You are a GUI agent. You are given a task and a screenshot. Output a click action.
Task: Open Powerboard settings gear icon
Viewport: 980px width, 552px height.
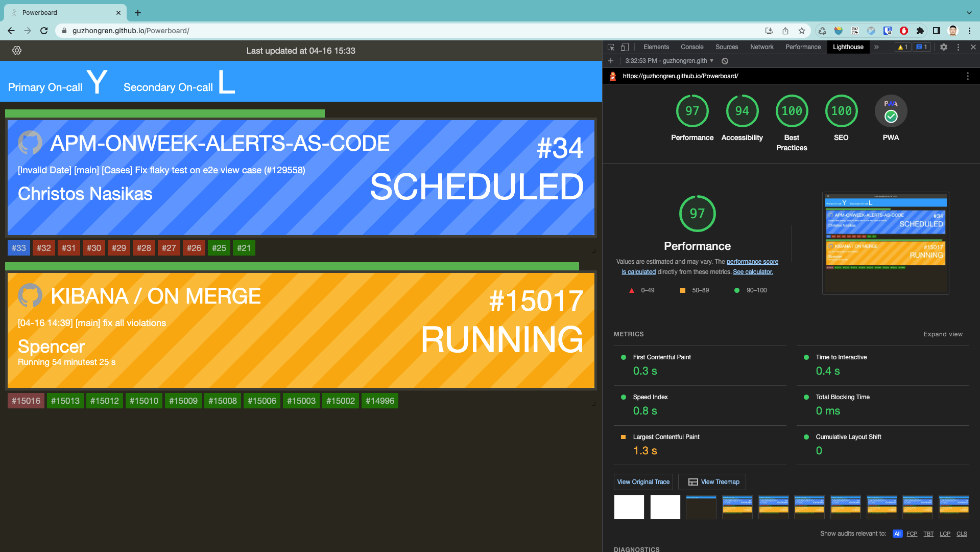click(17, 50)
